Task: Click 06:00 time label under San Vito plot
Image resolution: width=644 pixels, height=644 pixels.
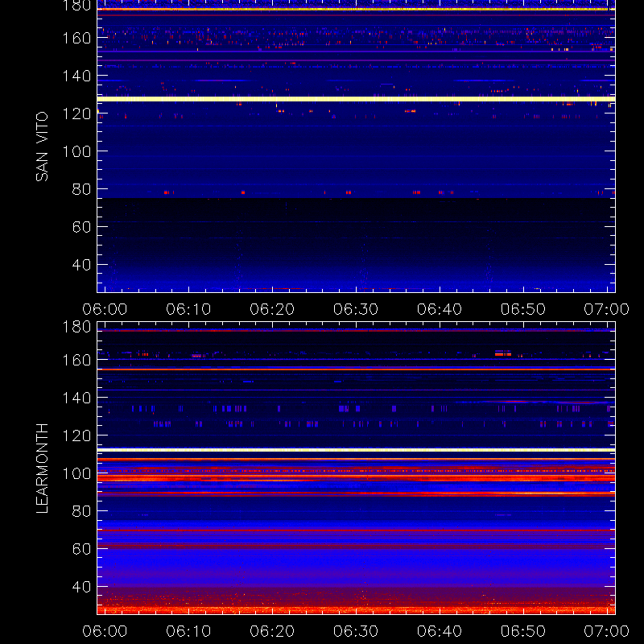Action: point(105,309)
